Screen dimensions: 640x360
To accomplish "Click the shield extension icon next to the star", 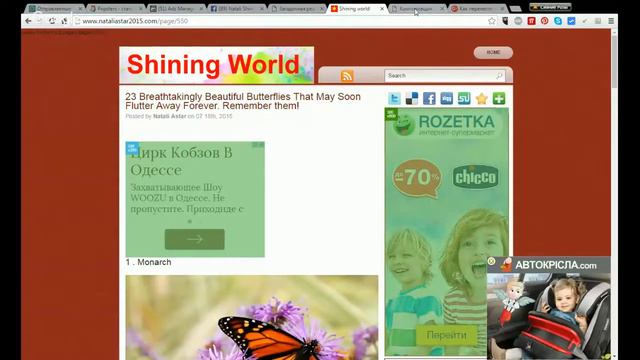I will click(505, 21).
